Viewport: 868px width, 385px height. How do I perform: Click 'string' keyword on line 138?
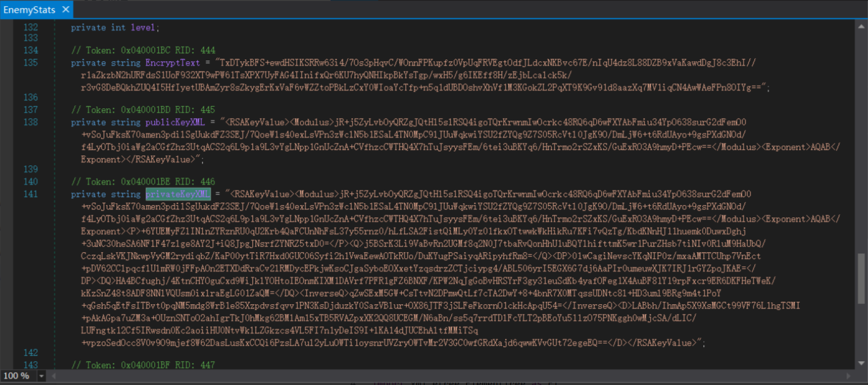click(x=125, y=122)
